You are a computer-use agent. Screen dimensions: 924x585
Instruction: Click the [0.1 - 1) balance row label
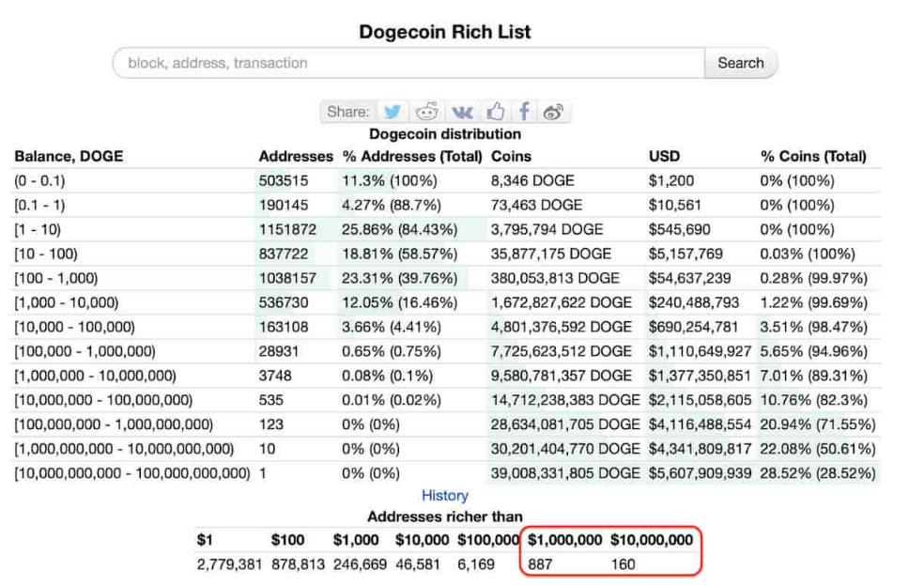(x=39, y=206)
